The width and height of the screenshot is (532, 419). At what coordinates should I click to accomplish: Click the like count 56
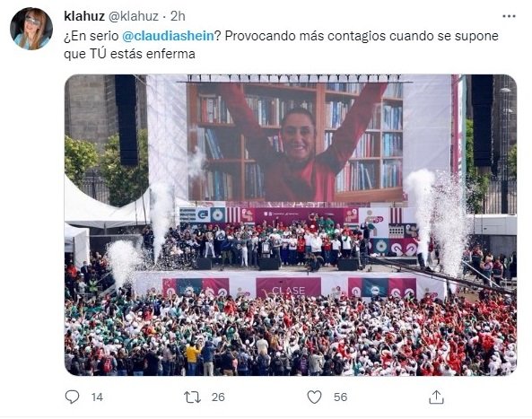[x=340, y=397]
